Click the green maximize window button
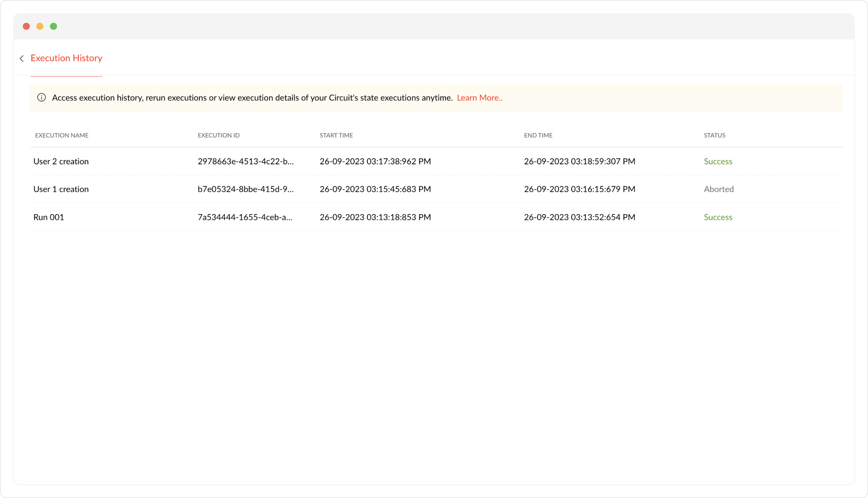Screen dimensions: 868x498 53,26
